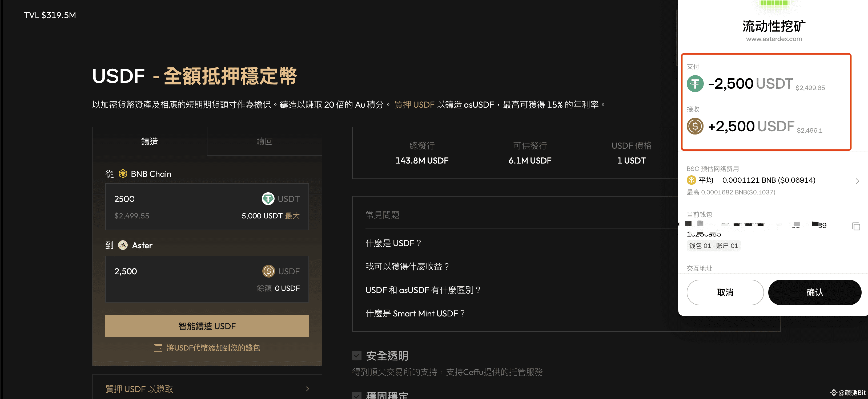Image resolution: width=868 pixels, height=399 pixels.
Task: Click the 餘額 0 USDF balance text
Action: click(x=278, y=288)
